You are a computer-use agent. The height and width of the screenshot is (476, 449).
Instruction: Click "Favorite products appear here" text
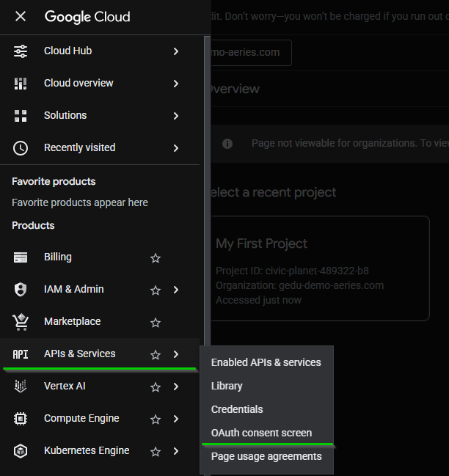click(80, 202)
